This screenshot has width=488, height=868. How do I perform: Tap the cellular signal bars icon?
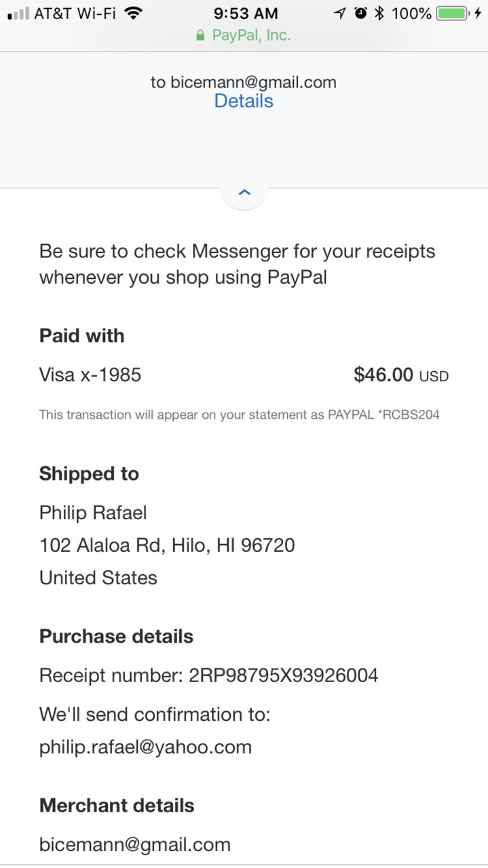point(18,13)
